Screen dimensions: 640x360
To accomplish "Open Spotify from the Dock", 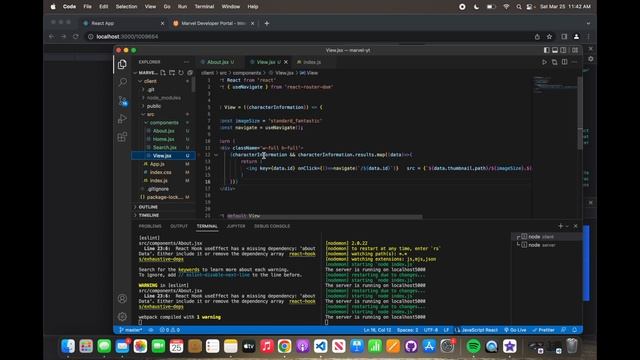I will coord(473,346).
